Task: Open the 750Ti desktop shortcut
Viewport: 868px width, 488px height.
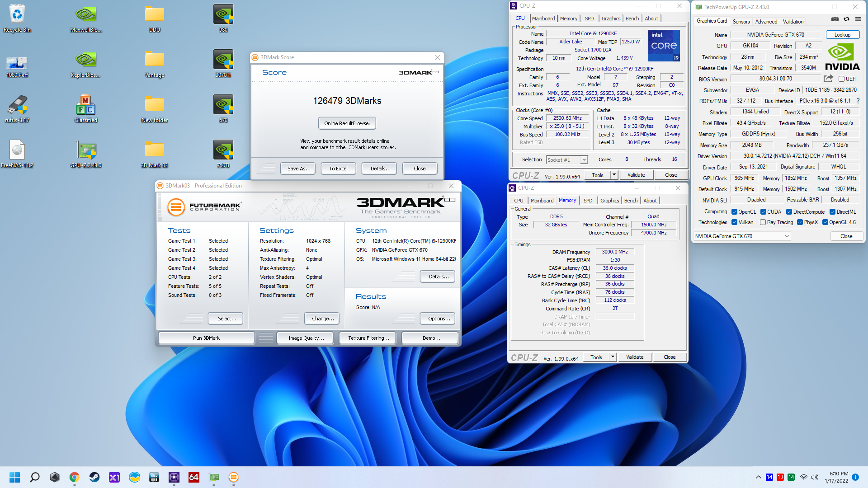Action: (x=223, y=154)
